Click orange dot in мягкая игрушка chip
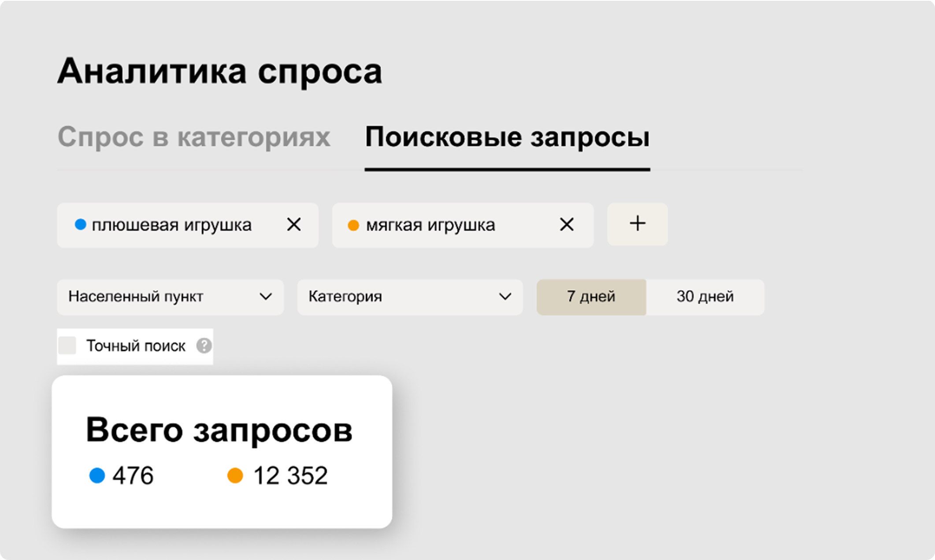The height and width of the screenshot is (560, 935). [353, 225]
